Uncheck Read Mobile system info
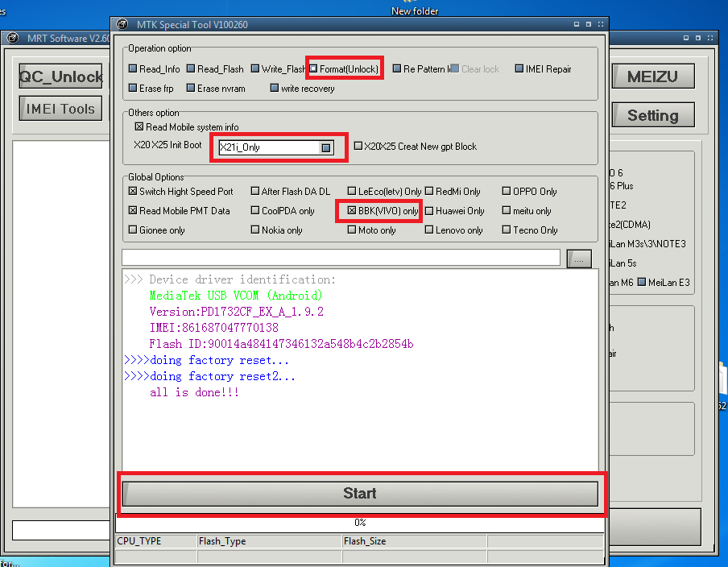This screenshot has height=567, width=728. [139, 126]
